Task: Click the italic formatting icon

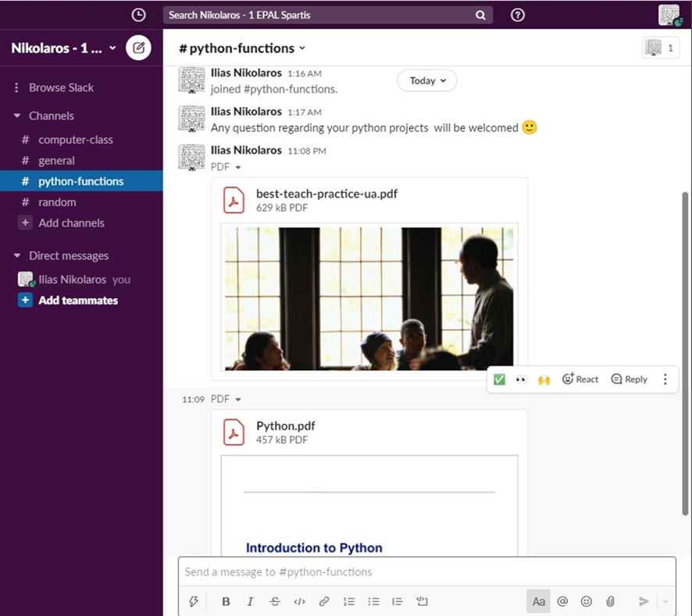Action: point(250,601)
